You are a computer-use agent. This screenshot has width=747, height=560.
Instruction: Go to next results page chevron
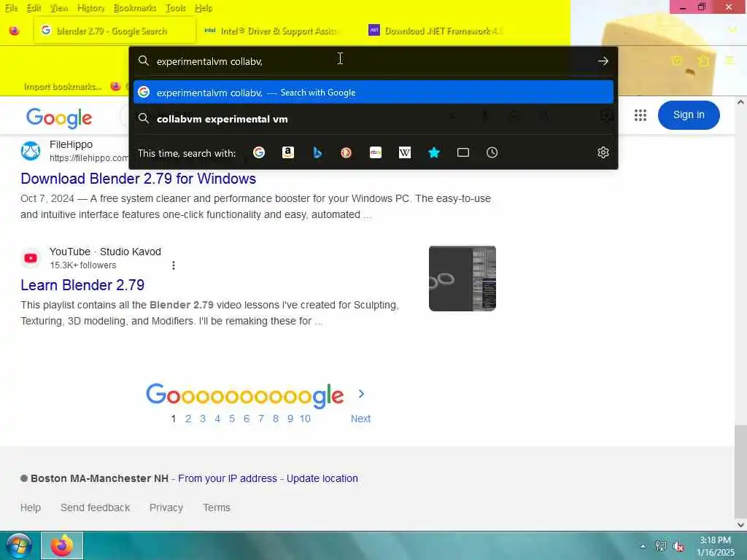pyautogui.click(x=361, y=394)
